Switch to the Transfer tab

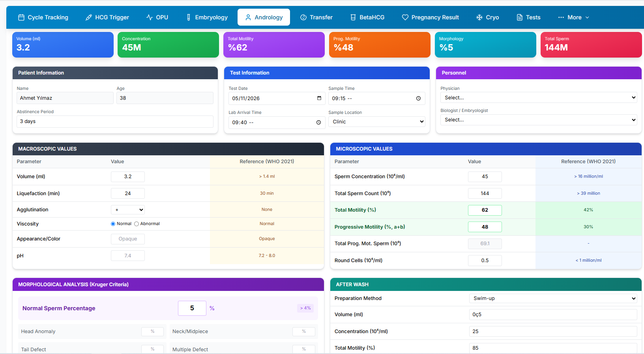[316, 17]
